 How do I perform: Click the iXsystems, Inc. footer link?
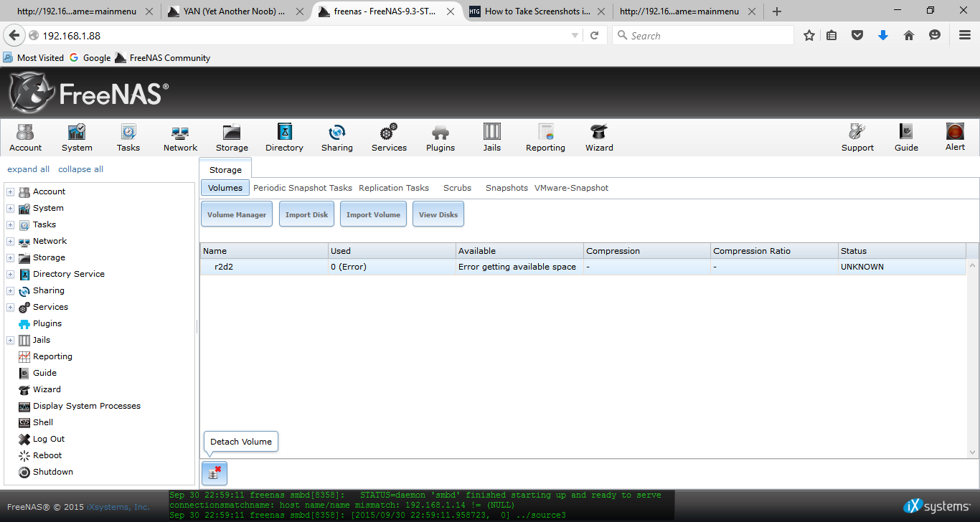pos(118,507)
